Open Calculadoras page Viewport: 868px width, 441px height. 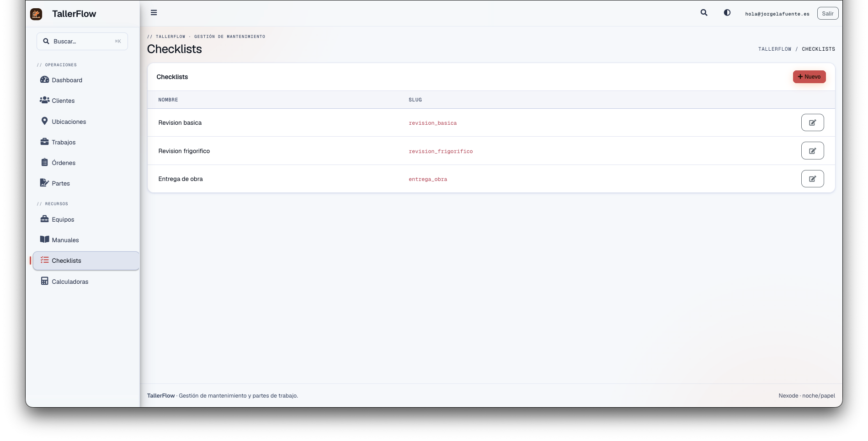click(x=85, y=282)
